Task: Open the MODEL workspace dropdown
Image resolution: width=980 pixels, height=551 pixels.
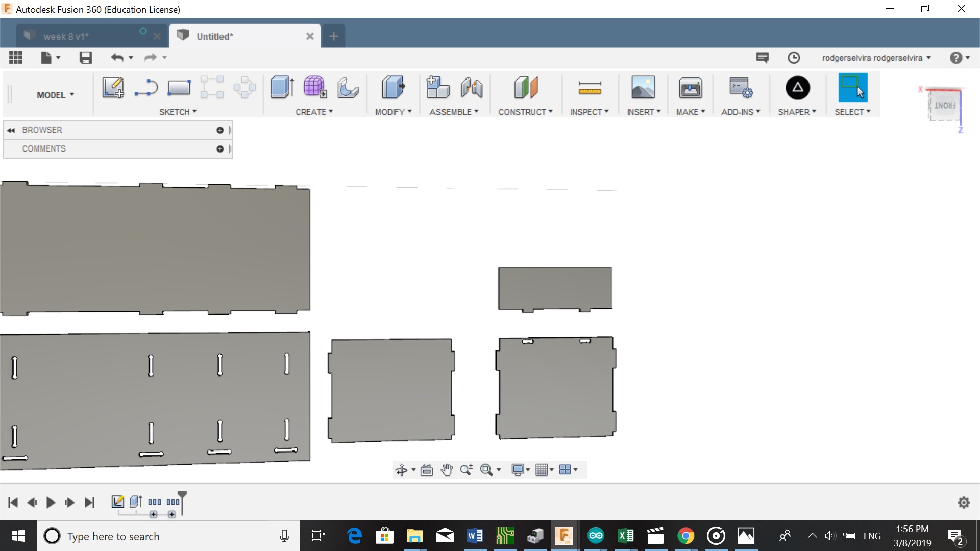Action: (x=55, y=95)
